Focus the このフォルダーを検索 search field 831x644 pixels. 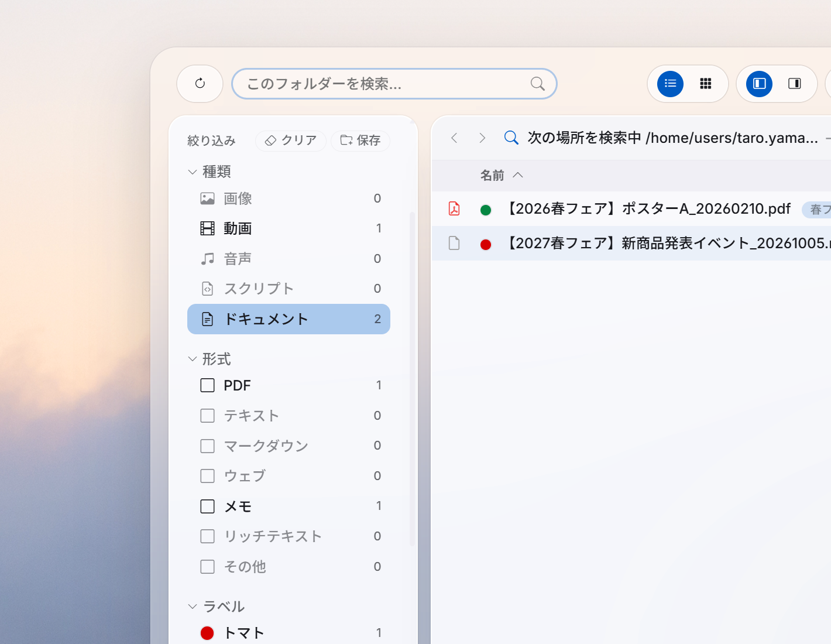pyautogui.click(x=394, y=84)
